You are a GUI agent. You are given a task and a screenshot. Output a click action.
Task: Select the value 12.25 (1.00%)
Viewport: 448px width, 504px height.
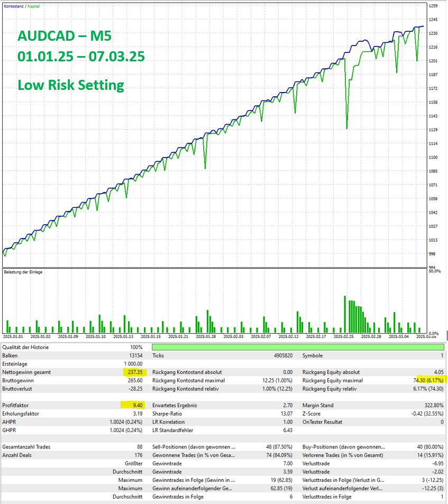pyautogui.click(x=277, y=381)
